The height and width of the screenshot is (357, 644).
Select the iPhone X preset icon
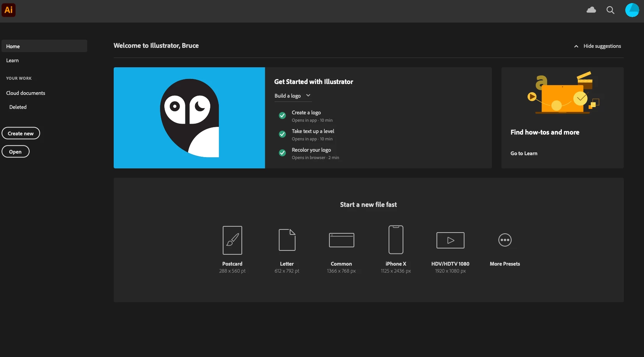pyautogui.click(x=396, y=240)
